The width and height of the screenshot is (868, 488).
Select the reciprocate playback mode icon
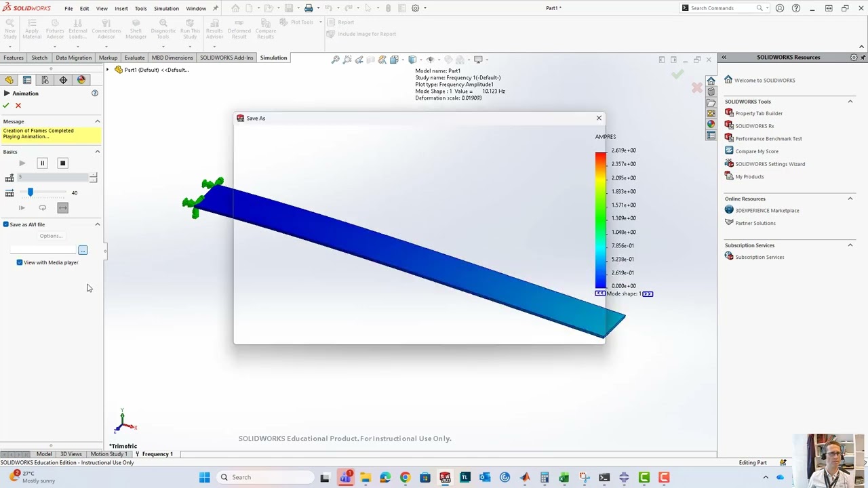pyautogui.click(x=62, y=208)
